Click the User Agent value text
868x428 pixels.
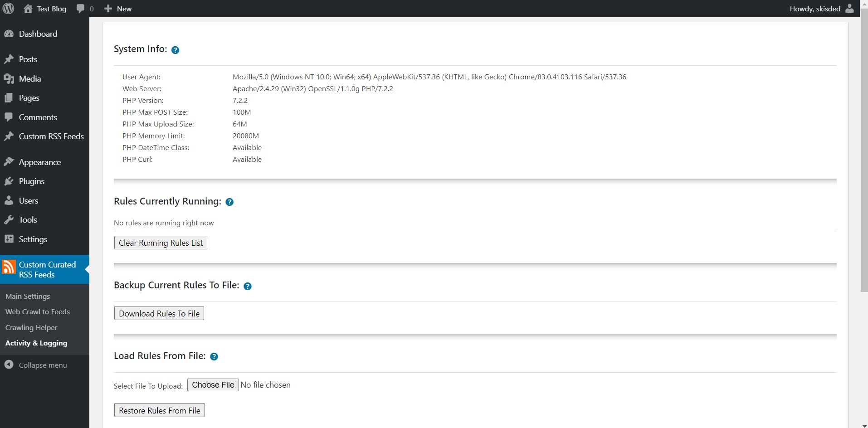tap(429, 77)
